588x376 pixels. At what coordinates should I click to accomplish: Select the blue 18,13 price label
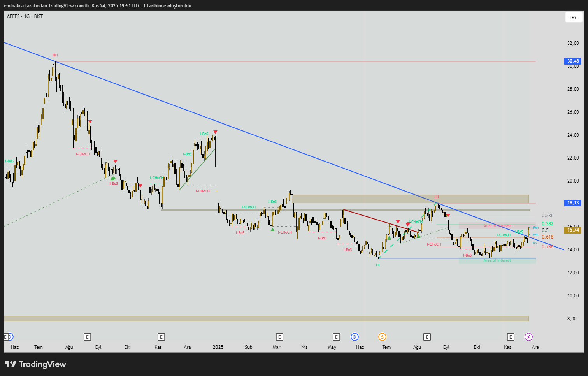click(572, 203)
